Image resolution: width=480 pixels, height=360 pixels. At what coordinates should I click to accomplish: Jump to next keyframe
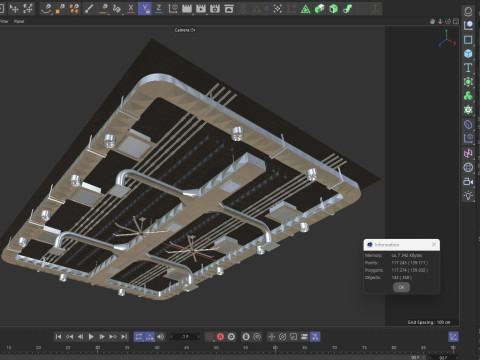pos(113,337)
